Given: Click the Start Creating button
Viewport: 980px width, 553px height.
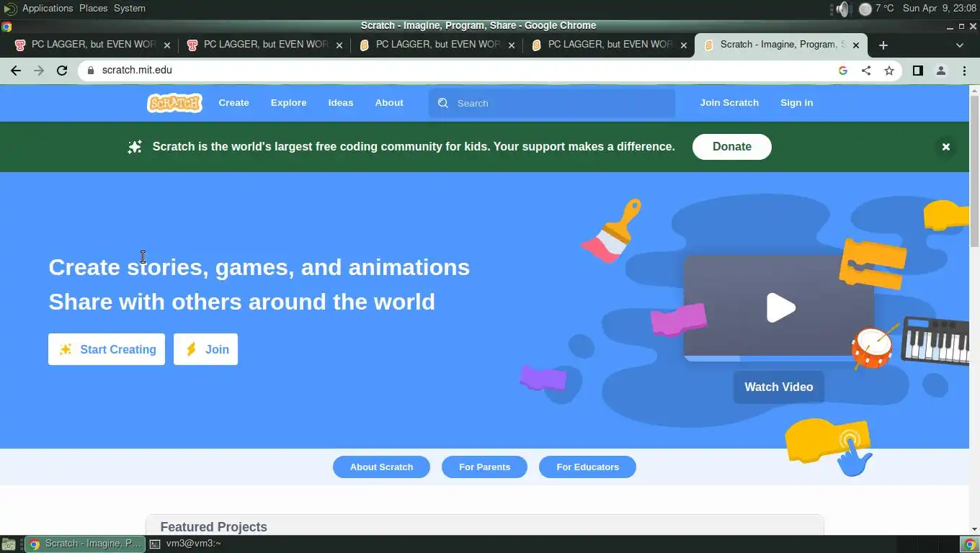Looking at the screenshot, I should tap(107, 349).
